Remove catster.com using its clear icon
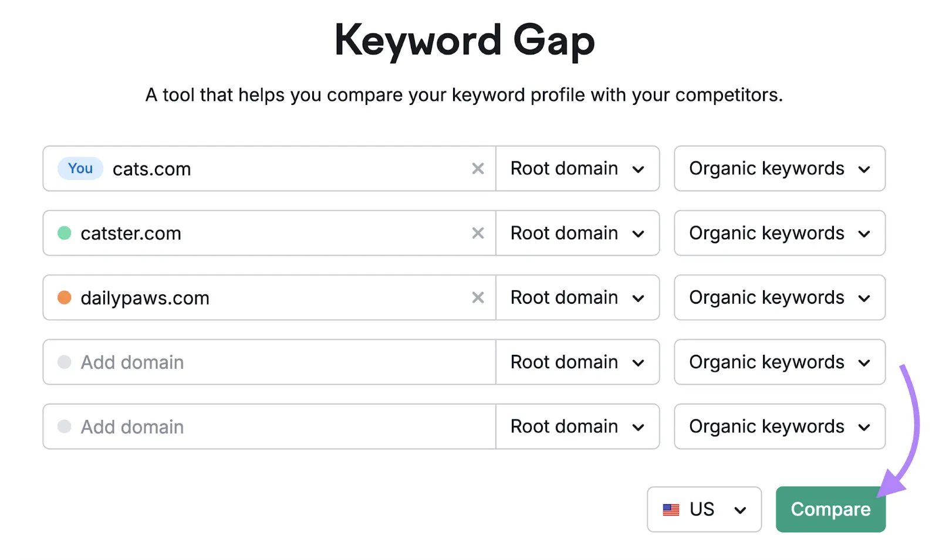Screen dimensions: 939x560 tap(478, 233)
